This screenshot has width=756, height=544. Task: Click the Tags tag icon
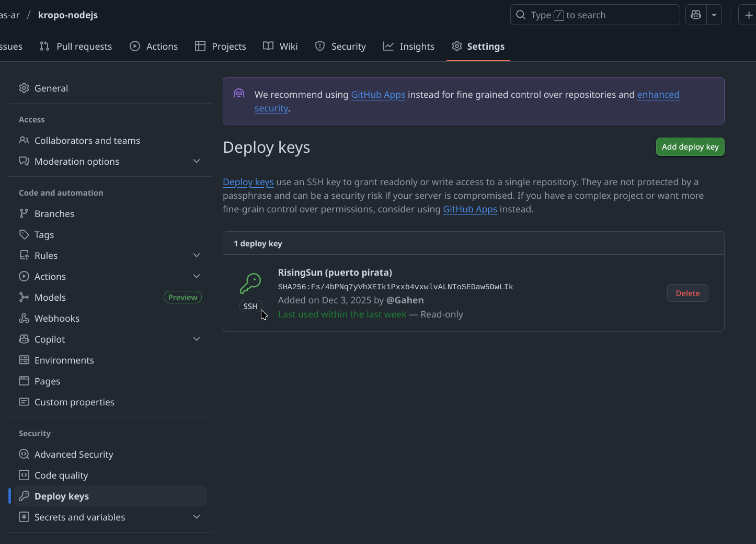pos(24,234)
